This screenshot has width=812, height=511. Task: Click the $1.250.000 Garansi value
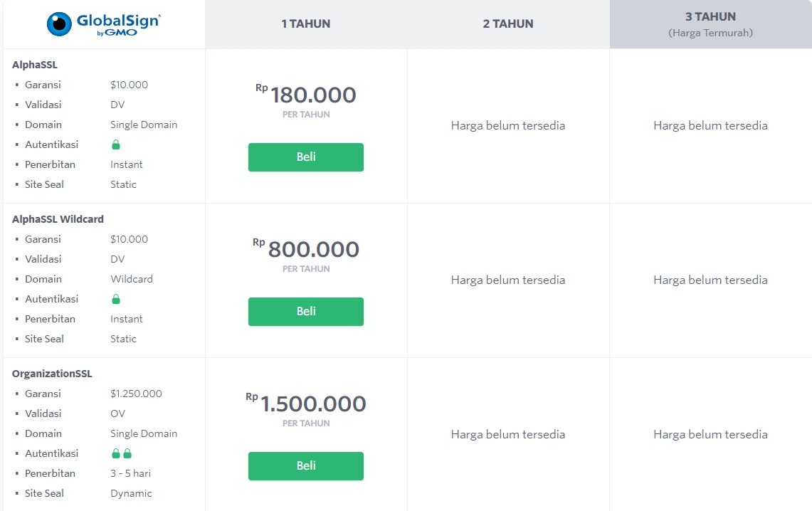click(136, 394)
